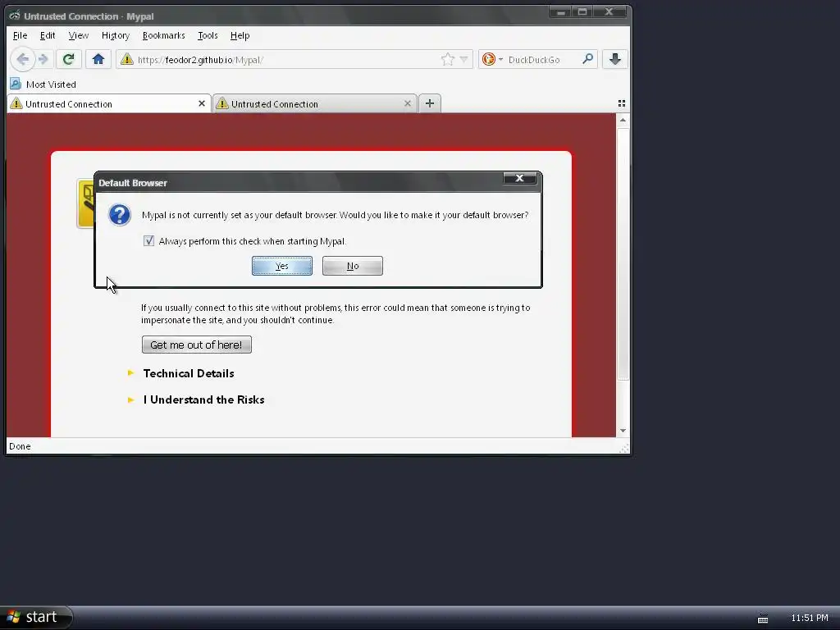Image resolution: width=840 pixels, height=630 pixels.
Task: Click warning icon on first tab
Action: click(16, 103)
